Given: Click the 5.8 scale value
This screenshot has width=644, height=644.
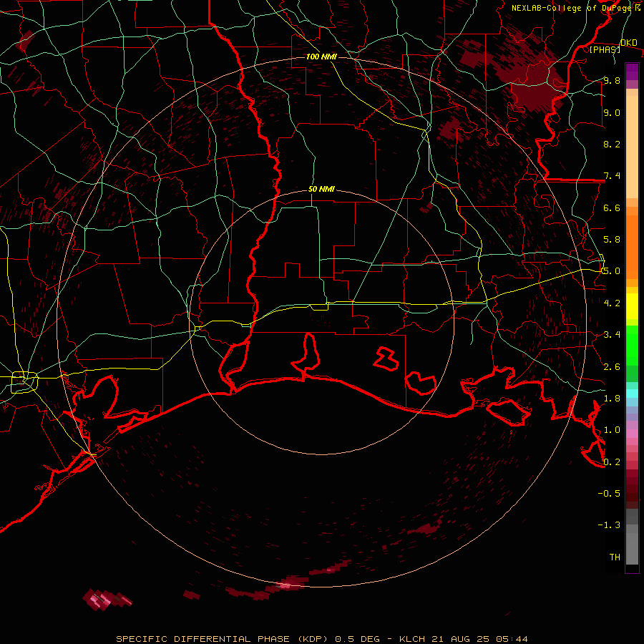Looking at the screenshot, I should pyautogui.click(x=612, y=240).
